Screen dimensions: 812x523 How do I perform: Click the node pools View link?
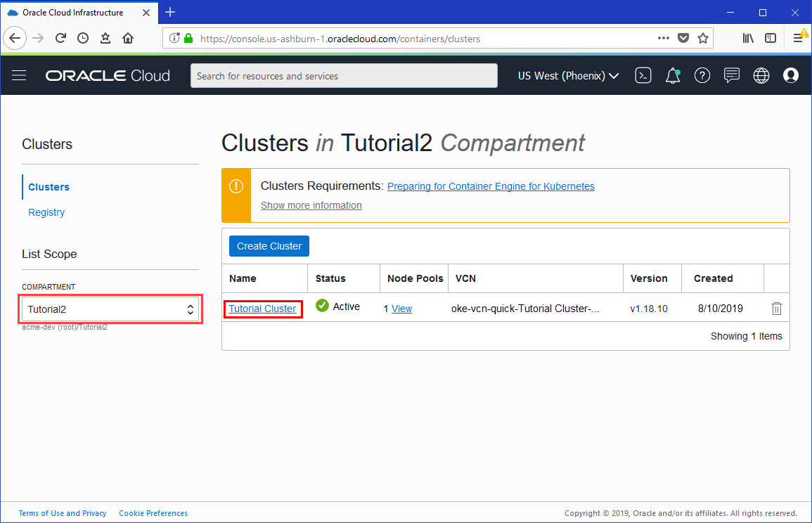point(402,309)
